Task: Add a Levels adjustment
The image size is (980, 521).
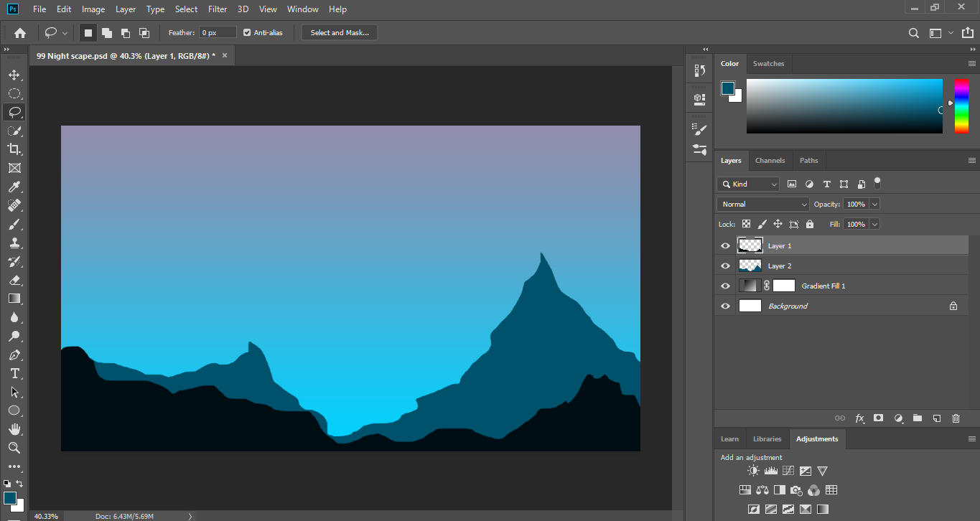Action: click(770, 471)
